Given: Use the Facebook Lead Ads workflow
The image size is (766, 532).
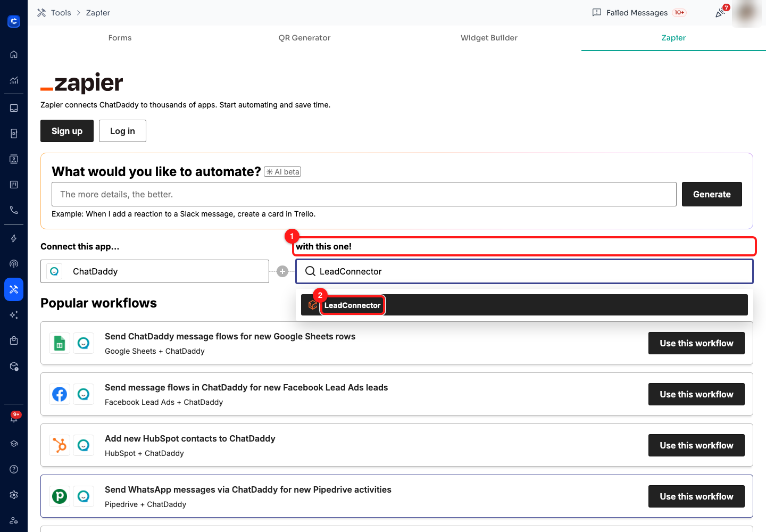Looking at the screenshot, I should [x=696, y=394].
